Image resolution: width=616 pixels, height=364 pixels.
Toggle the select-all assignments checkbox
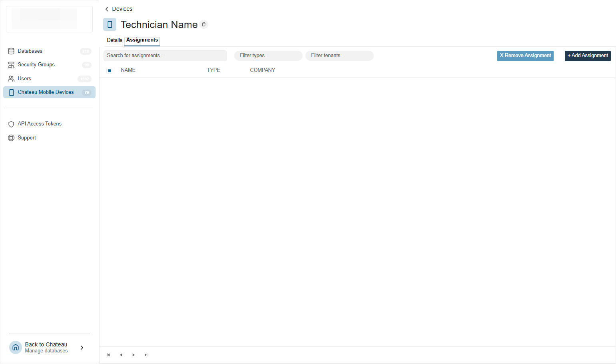click(110, 71)
